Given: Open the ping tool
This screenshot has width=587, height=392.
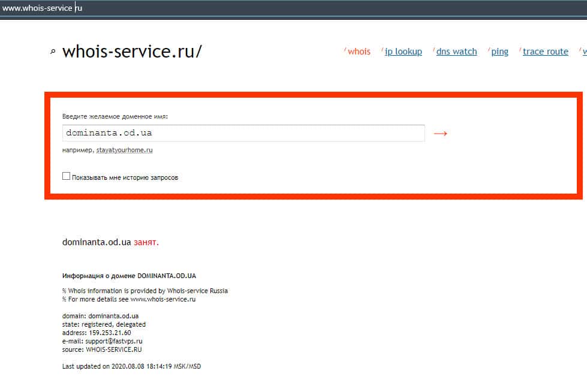Looking at the screenshot, I should [500, 52].
